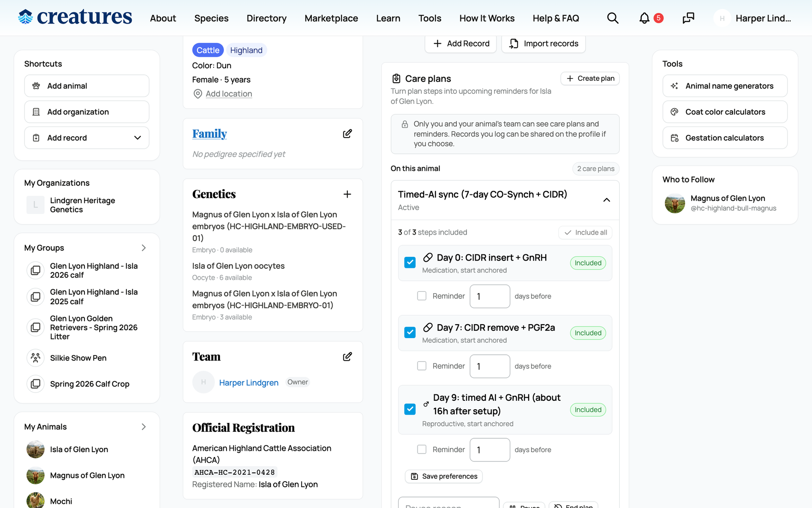The height and width of the screenshot is (508, 812).
Task: Enable Reminder checkbox under Day 0 step
Action: click(x=422, y=296)
